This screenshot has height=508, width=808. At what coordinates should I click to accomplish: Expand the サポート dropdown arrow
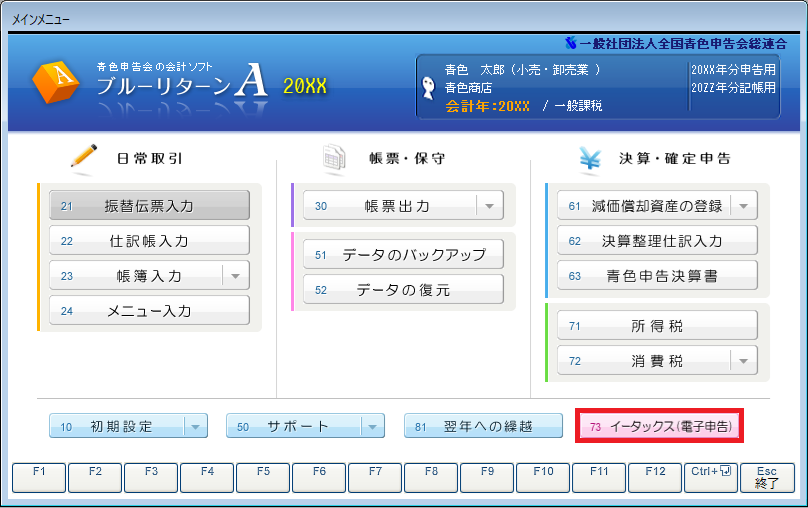click(x=371, y=427)
